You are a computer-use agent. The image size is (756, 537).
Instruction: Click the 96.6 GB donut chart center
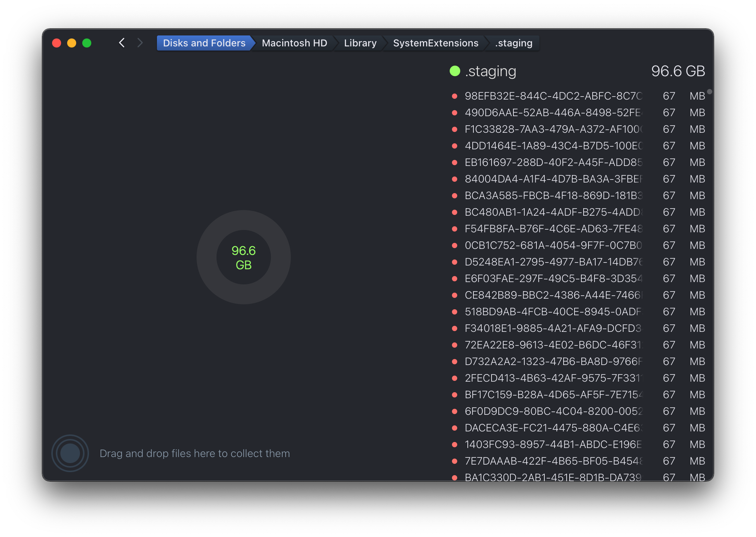[x=244, y=258]
